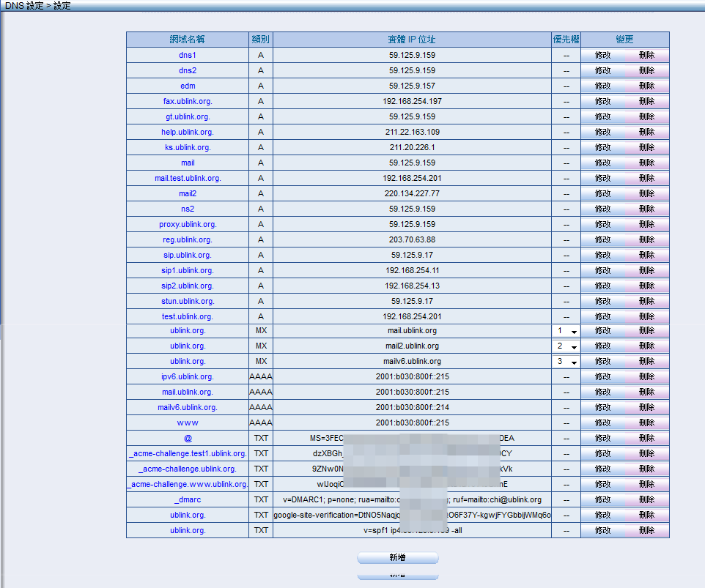Open the proxy.ublink.org. domain link

click(188, 224)
